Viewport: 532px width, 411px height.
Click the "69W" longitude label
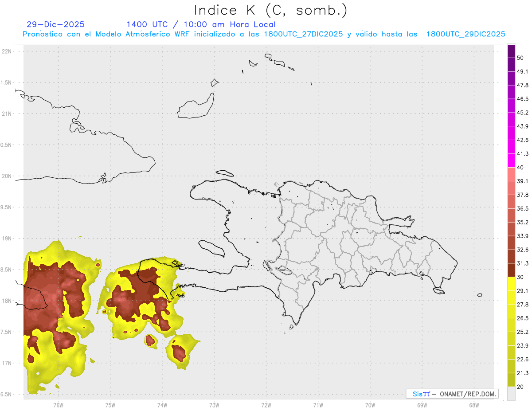(x=422, y=405)
